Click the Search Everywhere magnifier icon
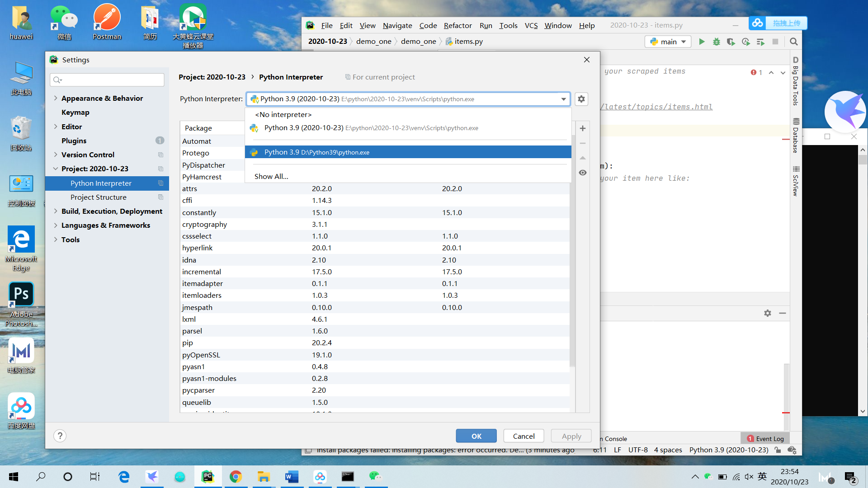Image resolution: width=868 pixels, height=488 pixels. point(793,42)
